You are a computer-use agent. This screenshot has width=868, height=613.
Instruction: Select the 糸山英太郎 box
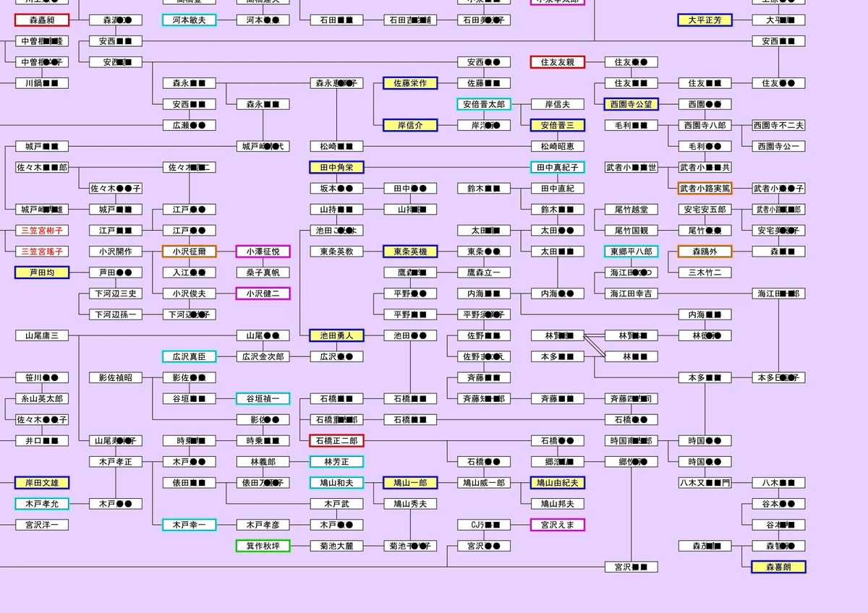tap(41, 398)
